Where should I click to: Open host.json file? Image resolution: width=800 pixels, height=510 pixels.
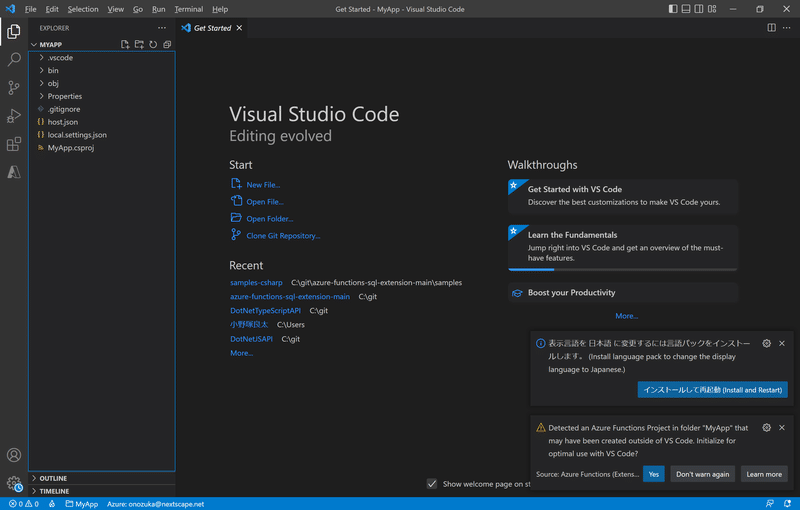[102, 122]
